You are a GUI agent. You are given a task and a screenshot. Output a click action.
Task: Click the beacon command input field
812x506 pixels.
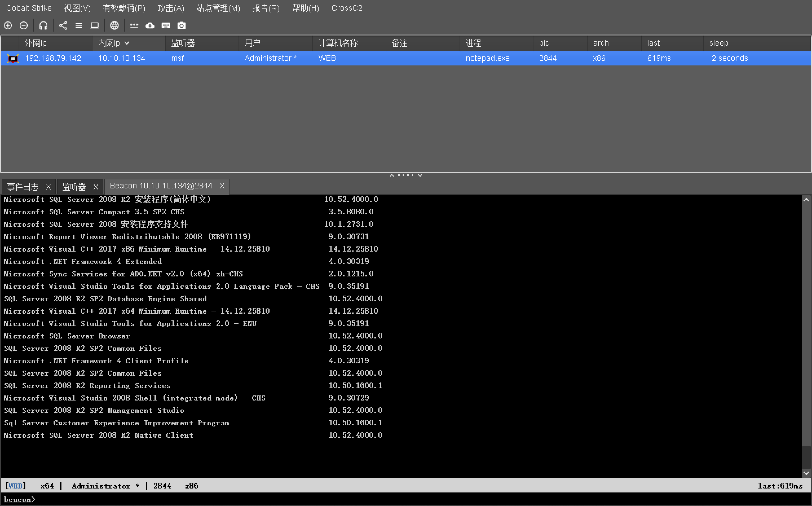click(401, 499)
